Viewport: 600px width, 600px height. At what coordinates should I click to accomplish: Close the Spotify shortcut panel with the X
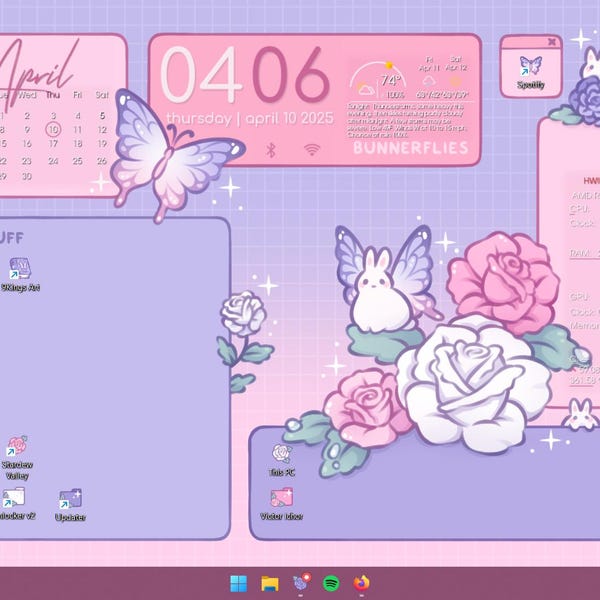pos(552,42)
